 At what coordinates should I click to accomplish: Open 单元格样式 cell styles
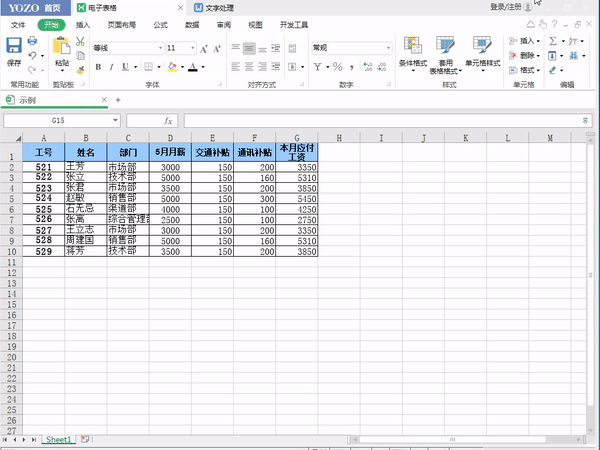(x=483, y=54)
